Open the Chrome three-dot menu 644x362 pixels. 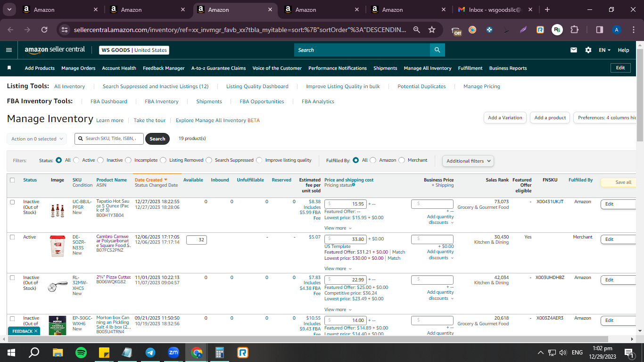point(633,29)
